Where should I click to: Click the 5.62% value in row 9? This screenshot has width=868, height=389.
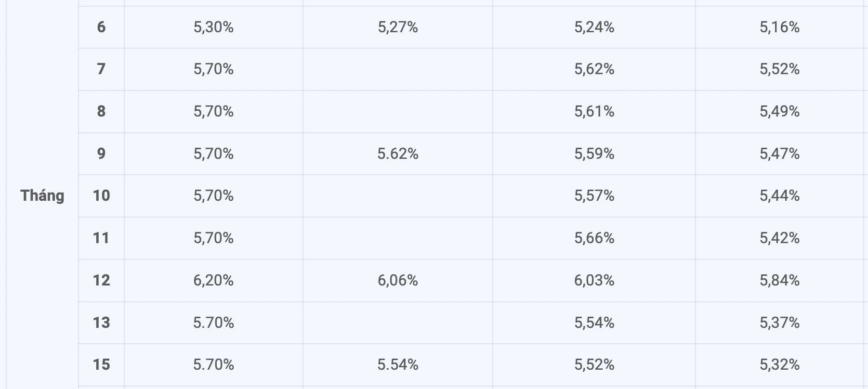[x=398, y=154]
